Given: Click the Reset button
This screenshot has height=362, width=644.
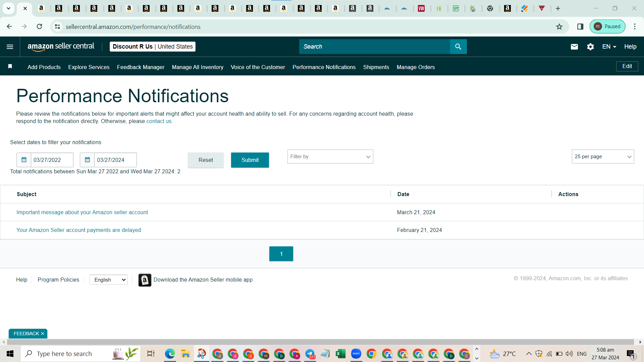Looking at the screenshot, I should coord(206,160).
